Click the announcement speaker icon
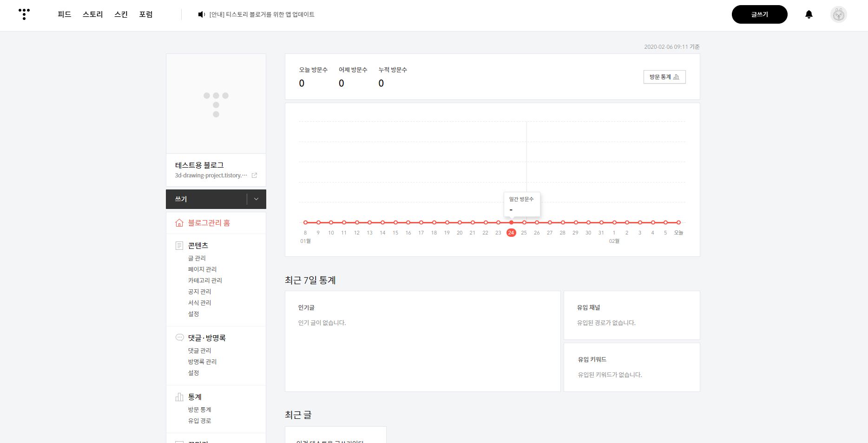This screenshot has height=443, width=868. tap(201, 14)
